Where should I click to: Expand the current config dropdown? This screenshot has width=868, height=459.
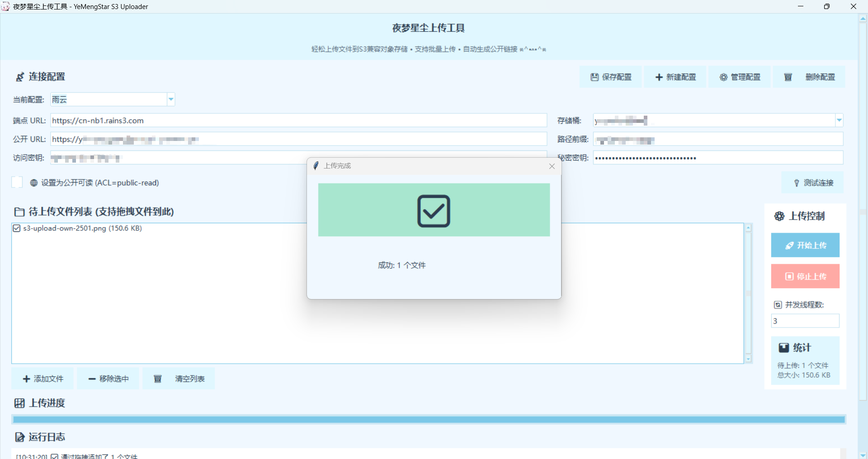pos(171,99)
